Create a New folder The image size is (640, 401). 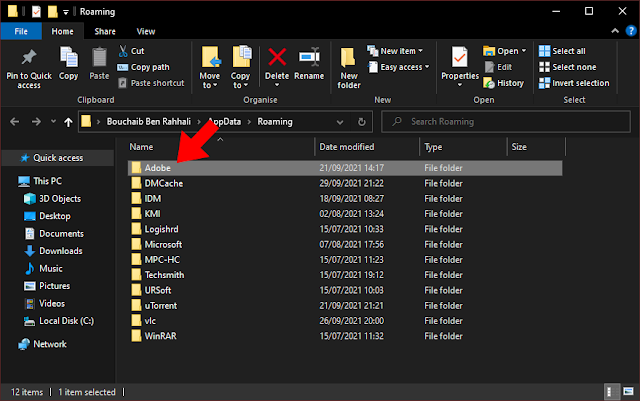(349, 68)
